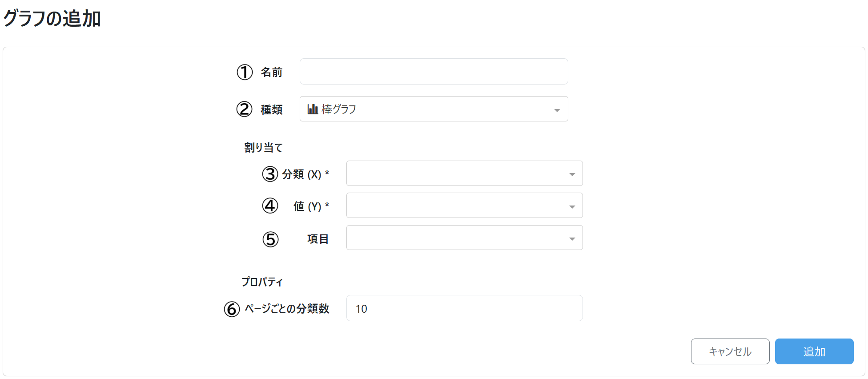
Task: Click the circled number 3 marker
Action: pyautogui.click(x=270, y=174)
